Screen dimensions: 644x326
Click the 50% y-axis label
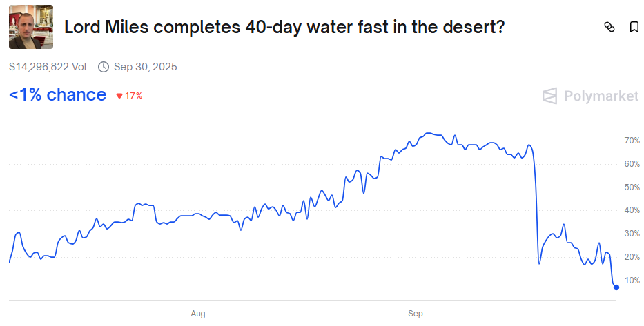(x=632, y=187)
